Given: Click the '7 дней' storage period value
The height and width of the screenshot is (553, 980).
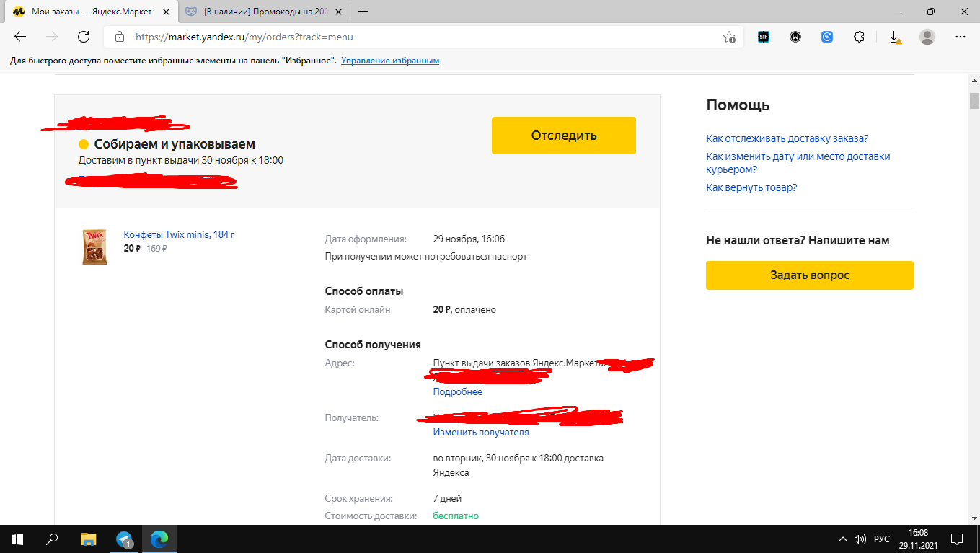Looking at the screenshot, I should [x=447, y=499].
